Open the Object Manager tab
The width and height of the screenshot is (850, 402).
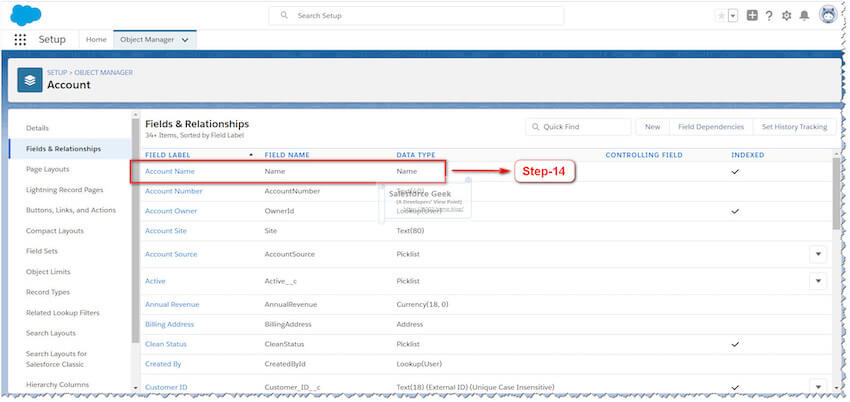click(147, 40)
